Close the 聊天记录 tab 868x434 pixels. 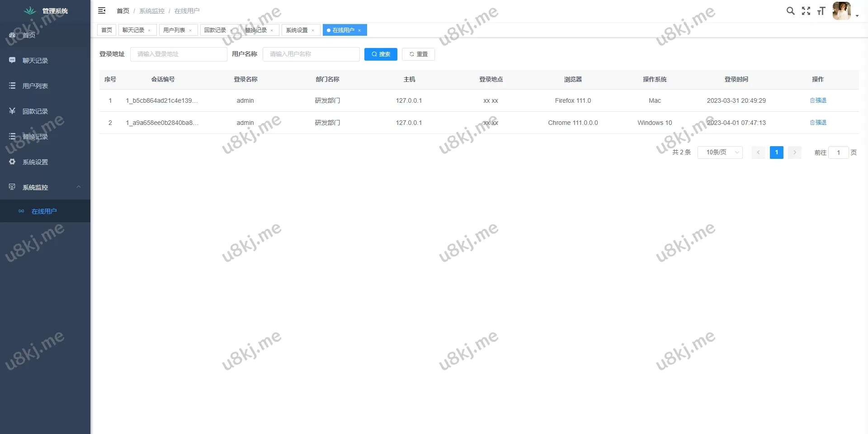tap(149, 31)
